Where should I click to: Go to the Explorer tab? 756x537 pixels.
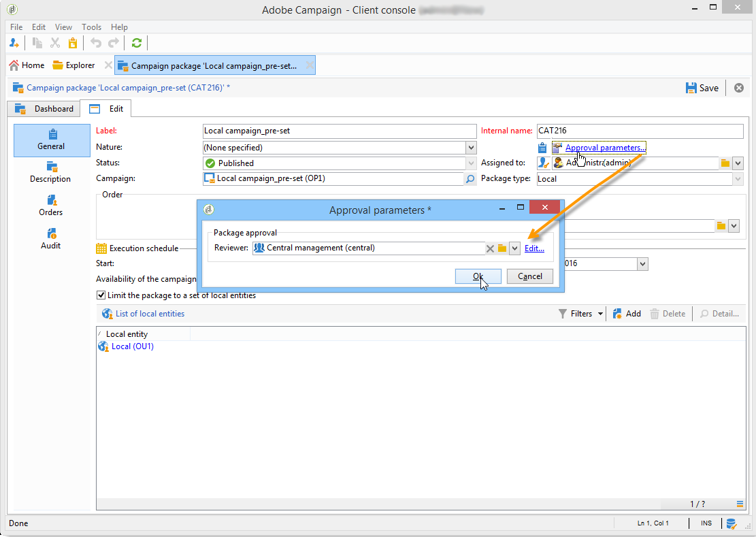point(73,65)
